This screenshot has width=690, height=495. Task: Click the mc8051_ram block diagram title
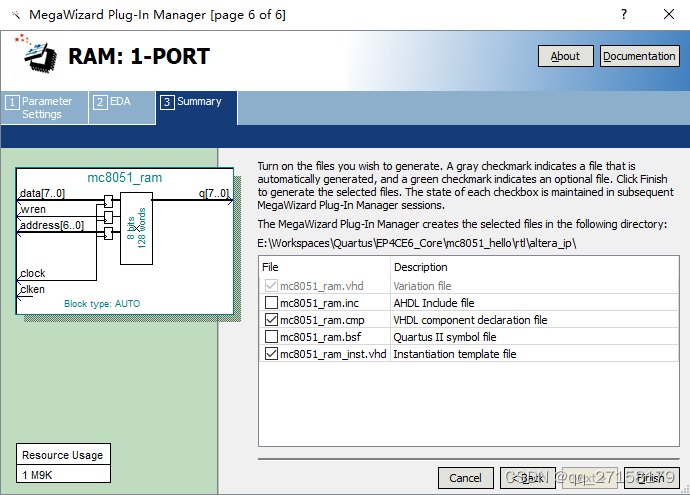[125, 178]
